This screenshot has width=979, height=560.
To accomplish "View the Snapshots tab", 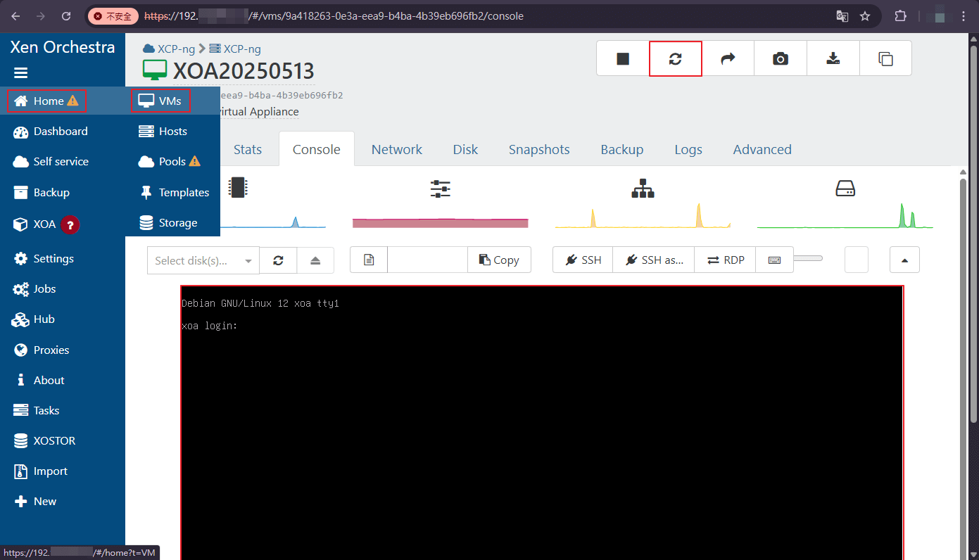I will (539, 149).
